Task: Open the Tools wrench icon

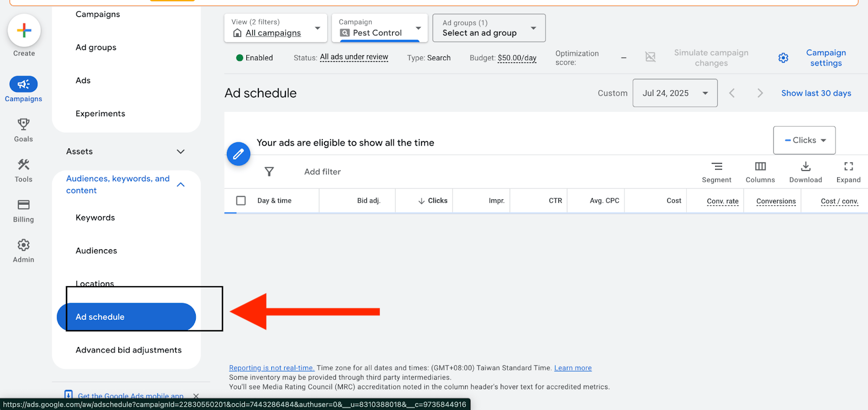Action: (23, 165)
